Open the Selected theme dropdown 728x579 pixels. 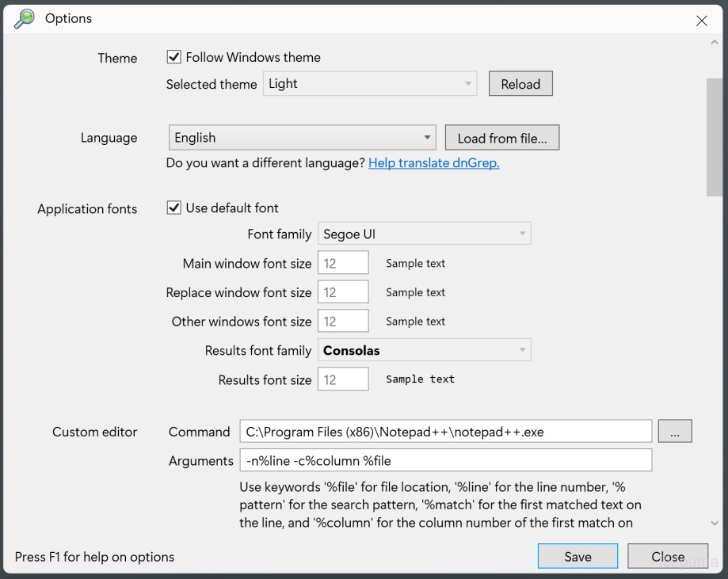(x=370, y=84)
